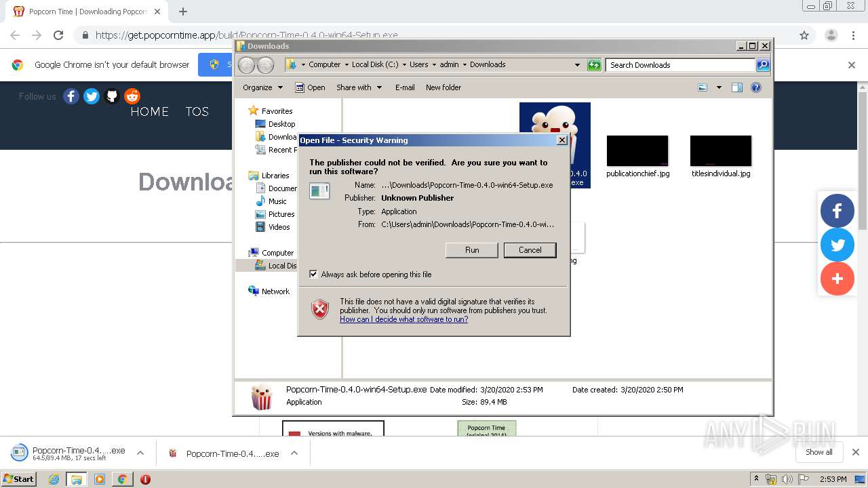Click the Explorer Back navigation button
868x488 pixels.
(x=246, y=65)
